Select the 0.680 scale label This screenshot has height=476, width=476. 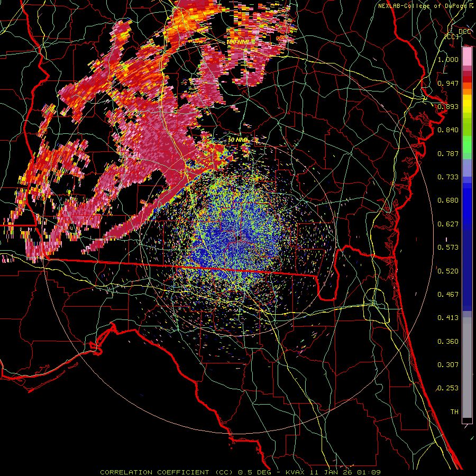click(448, 200)
